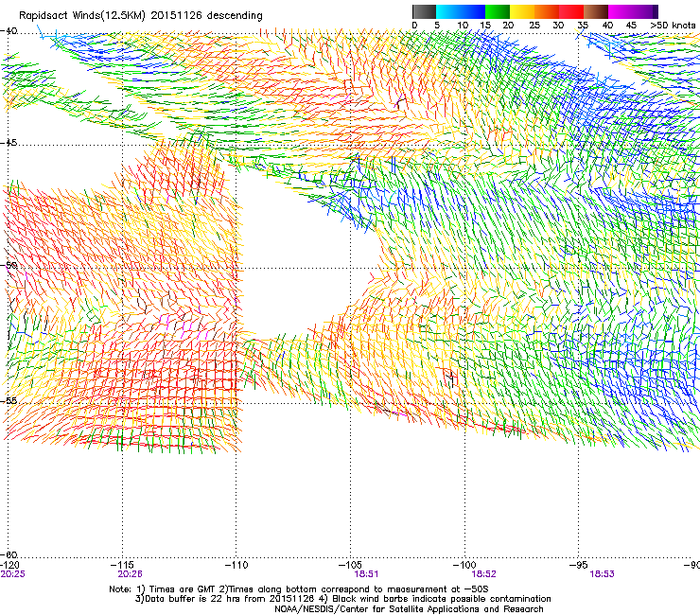Click the '20:25' purple time label

12,574
